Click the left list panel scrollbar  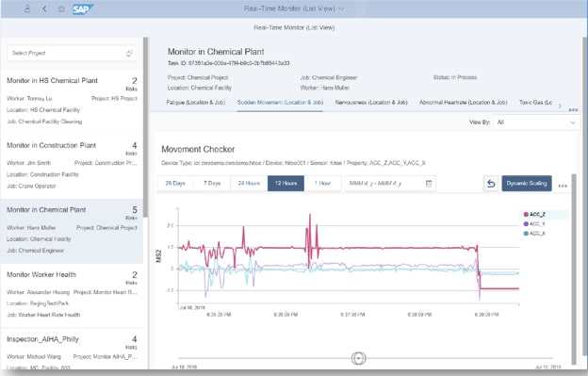[x=145, y=127]
